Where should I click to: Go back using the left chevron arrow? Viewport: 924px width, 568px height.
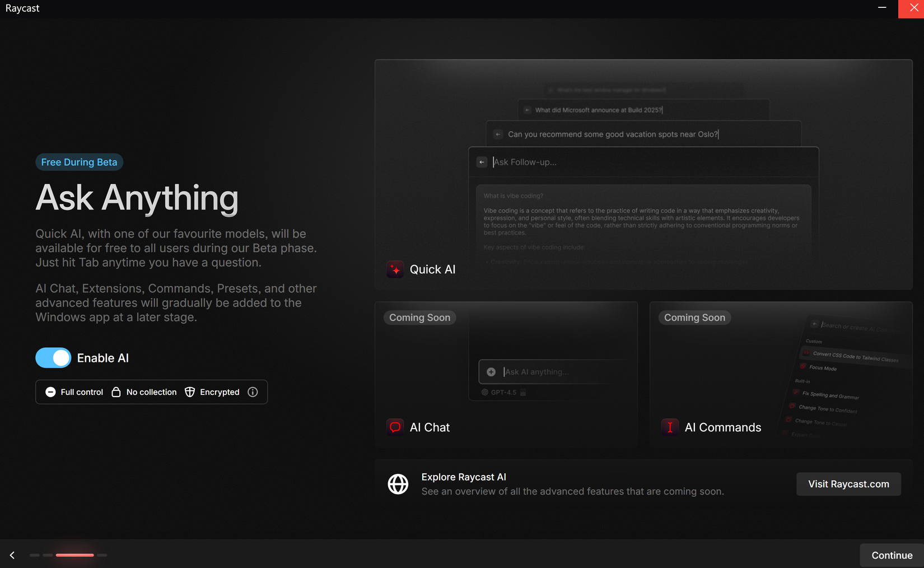pyautogui.click(x=12, y=555)
